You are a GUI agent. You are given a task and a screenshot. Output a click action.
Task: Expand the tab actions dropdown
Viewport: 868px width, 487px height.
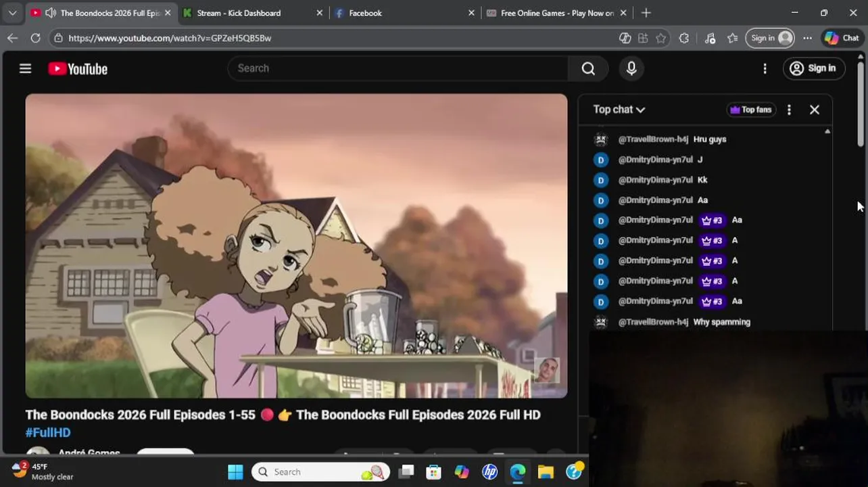pos(12,13)
